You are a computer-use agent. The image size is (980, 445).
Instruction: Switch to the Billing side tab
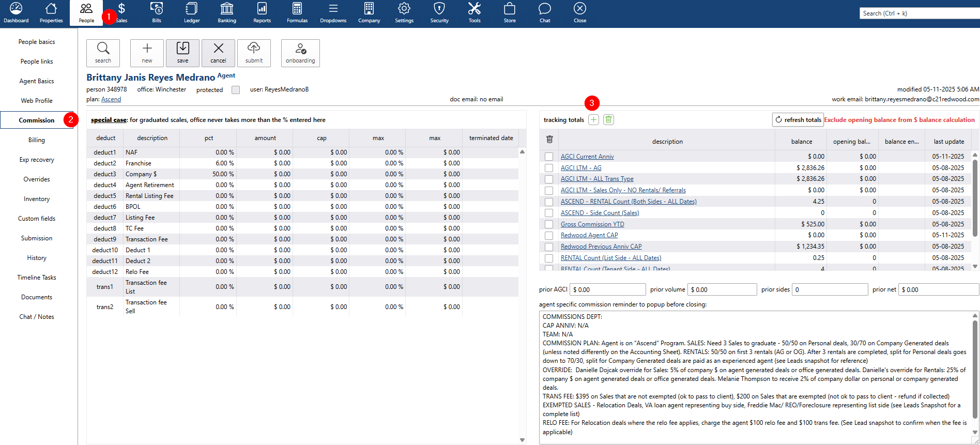[37, 140]
